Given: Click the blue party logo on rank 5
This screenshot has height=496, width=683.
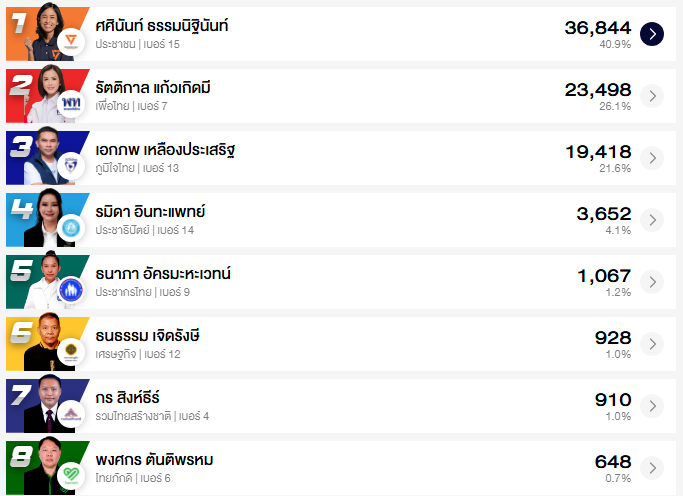Looking at the screenshot, I should [71, 290].
